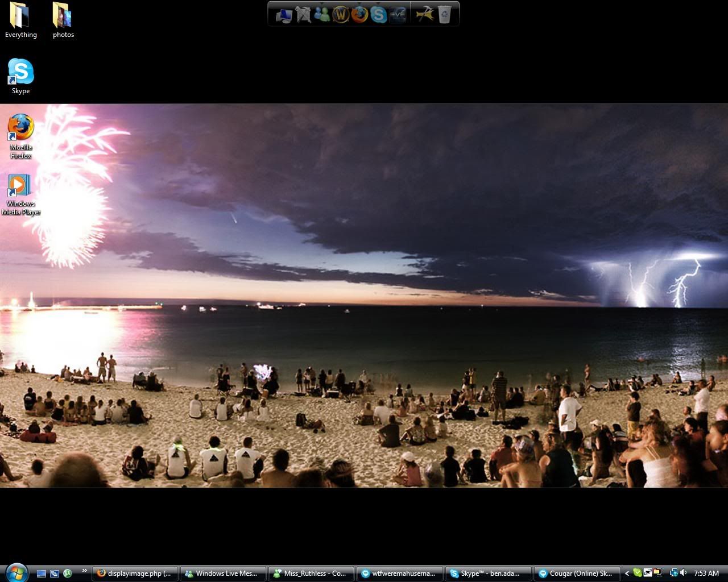Switch to displayimage.php Firefox taskbar window
728x582 pixels.
135,573
